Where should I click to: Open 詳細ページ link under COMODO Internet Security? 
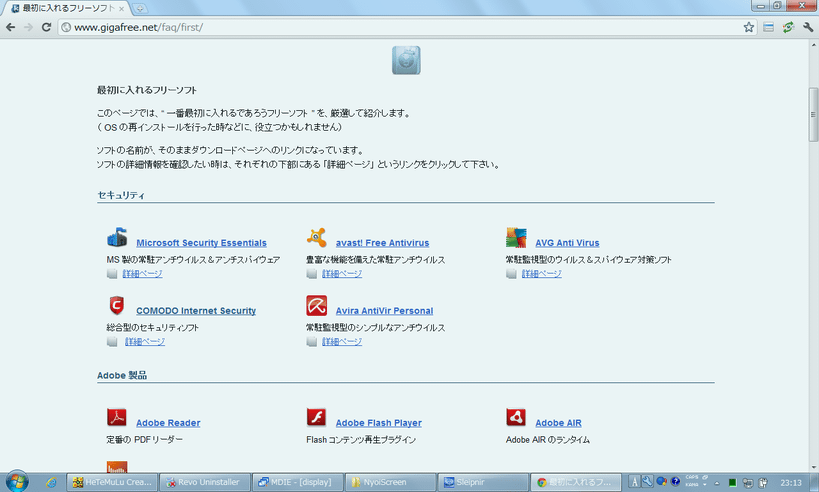pyautogui.click(x=145, y=342)
